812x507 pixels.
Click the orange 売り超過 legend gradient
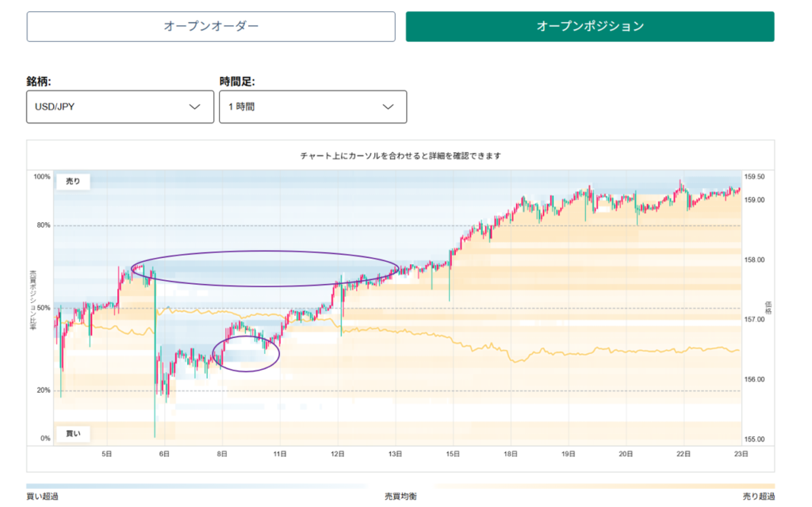pos(604,486)
